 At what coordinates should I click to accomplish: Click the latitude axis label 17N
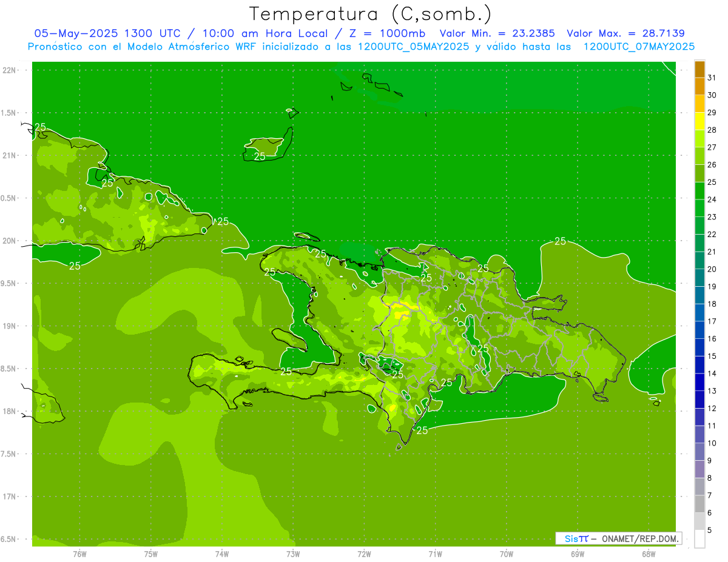coord(10,497)
